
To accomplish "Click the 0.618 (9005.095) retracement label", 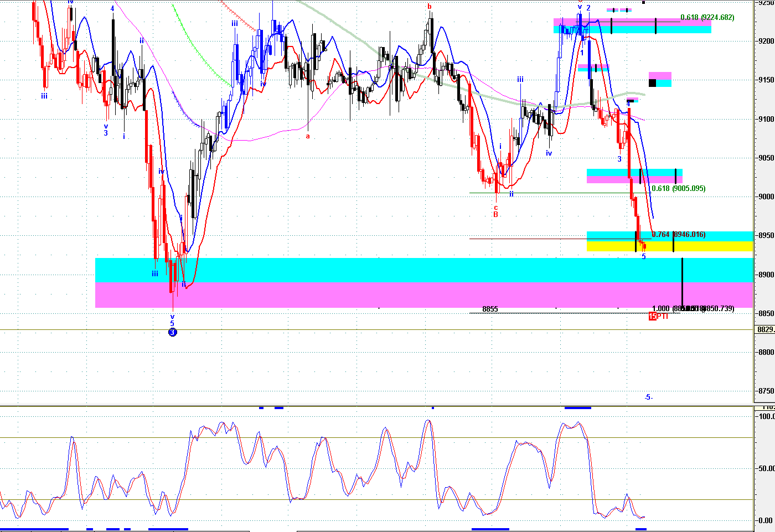I will [678, 189].
